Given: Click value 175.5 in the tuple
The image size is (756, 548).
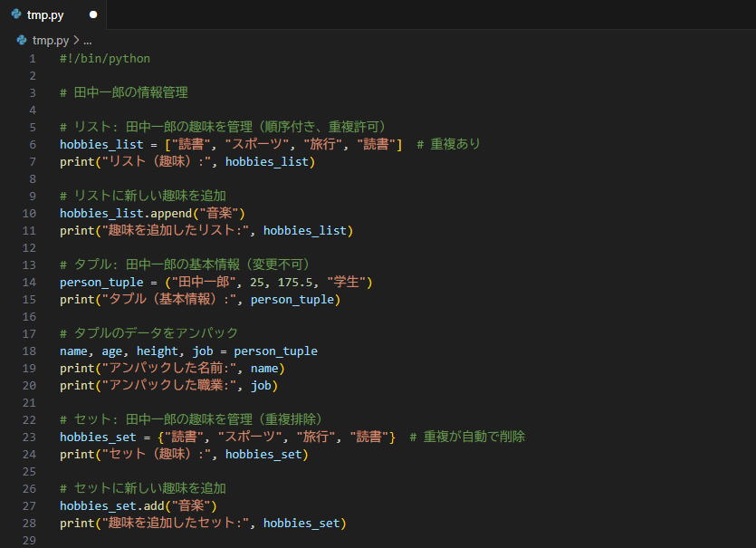Looking at the screenshot, I should 295,283.
